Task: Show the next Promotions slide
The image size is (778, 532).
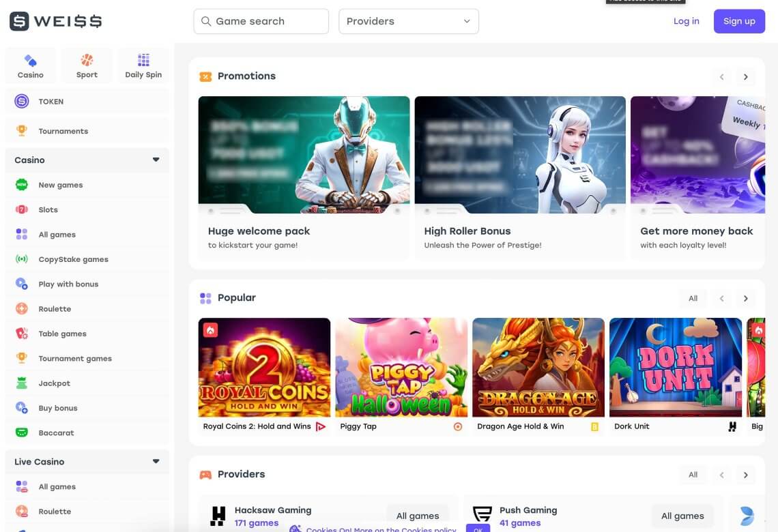Action: coord(745,77)
